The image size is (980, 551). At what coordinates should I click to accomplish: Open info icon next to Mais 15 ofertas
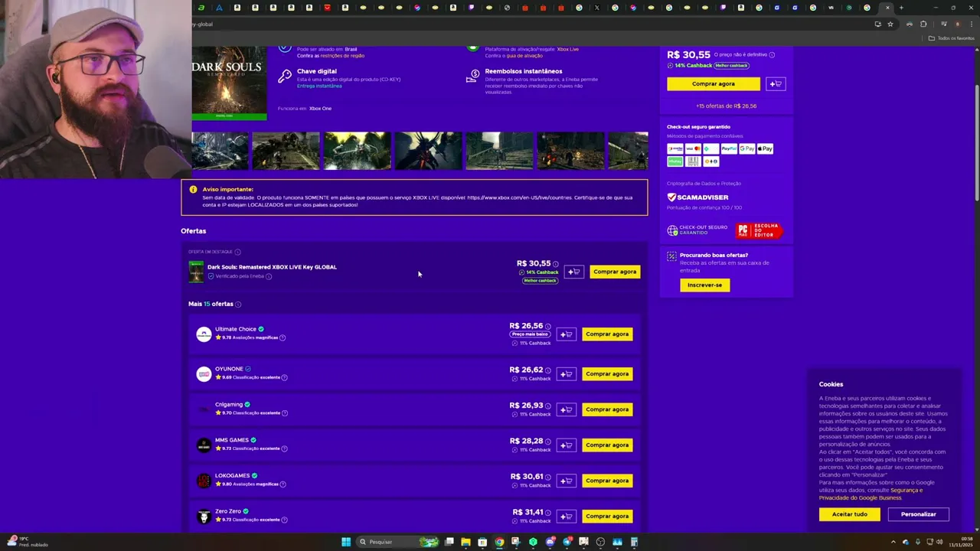tap(238, 305)
